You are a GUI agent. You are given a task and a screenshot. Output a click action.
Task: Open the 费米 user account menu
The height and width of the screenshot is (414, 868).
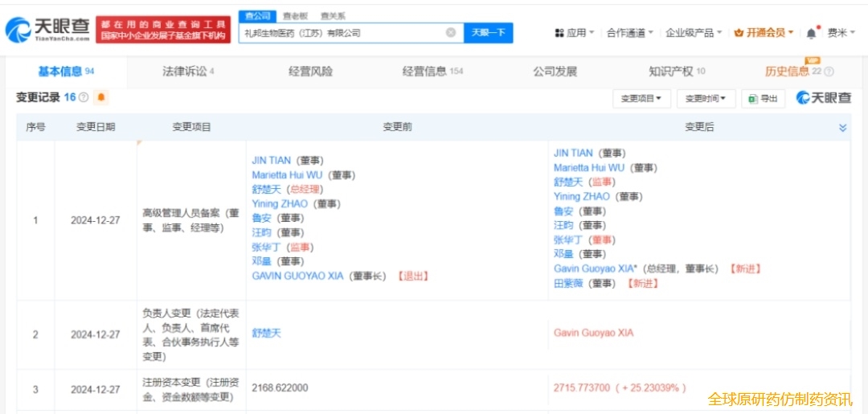click(841, 33)
